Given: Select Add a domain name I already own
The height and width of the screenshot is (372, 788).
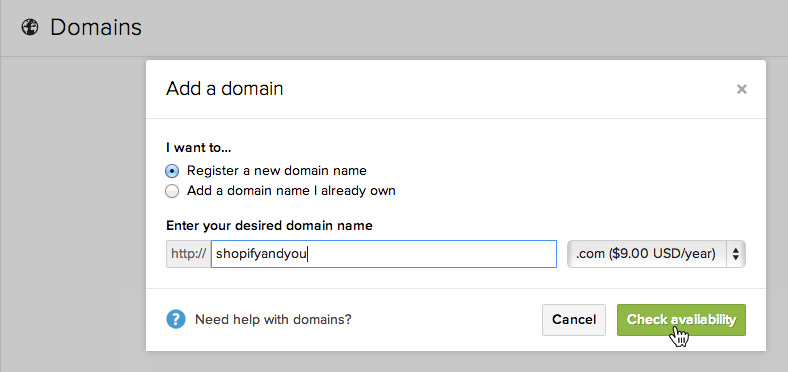Looking at the screenshot, I should tap(172, 192).
